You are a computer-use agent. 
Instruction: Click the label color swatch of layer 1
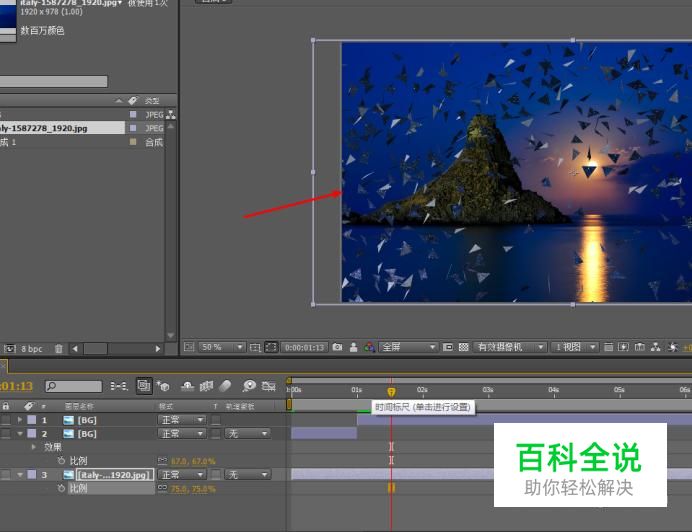click(32, 420)
